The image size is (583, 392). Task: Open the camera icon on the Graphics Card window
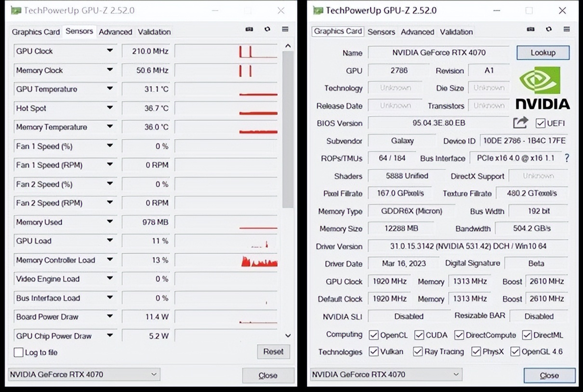(x=530, y=29)
